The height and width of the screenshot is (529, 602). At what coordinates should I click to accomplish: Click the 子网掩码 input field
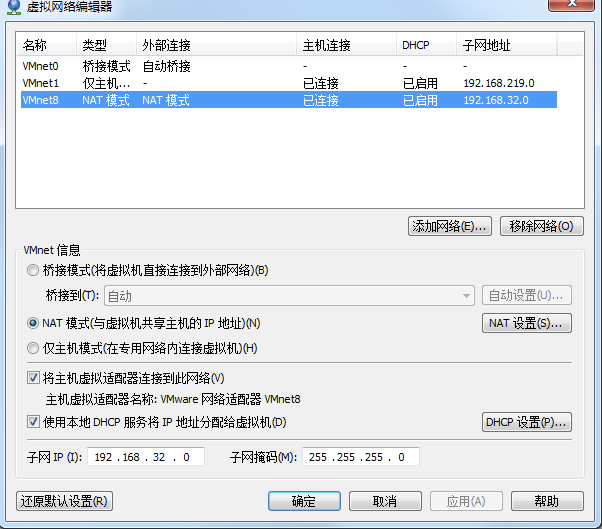361,457
